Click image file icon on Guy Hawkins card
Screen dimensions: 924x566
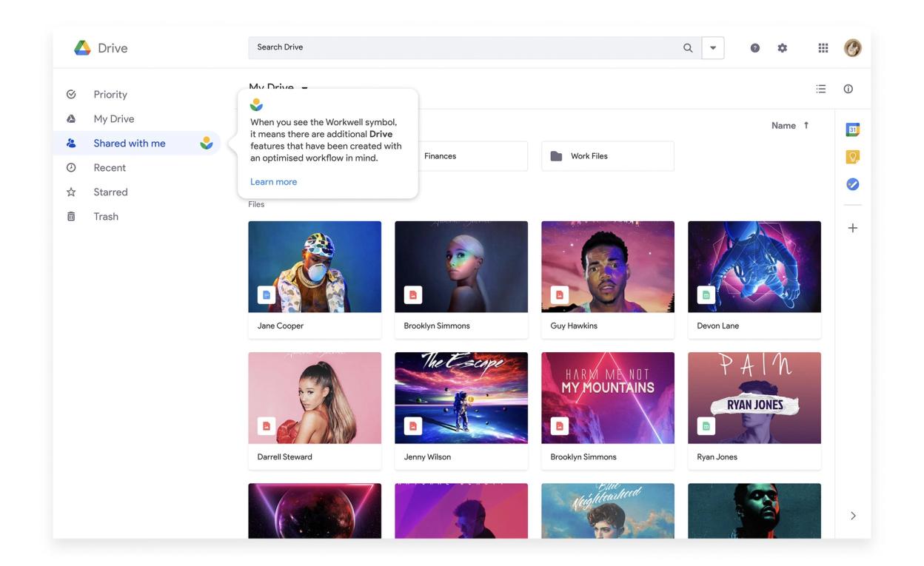click(560, 294)
